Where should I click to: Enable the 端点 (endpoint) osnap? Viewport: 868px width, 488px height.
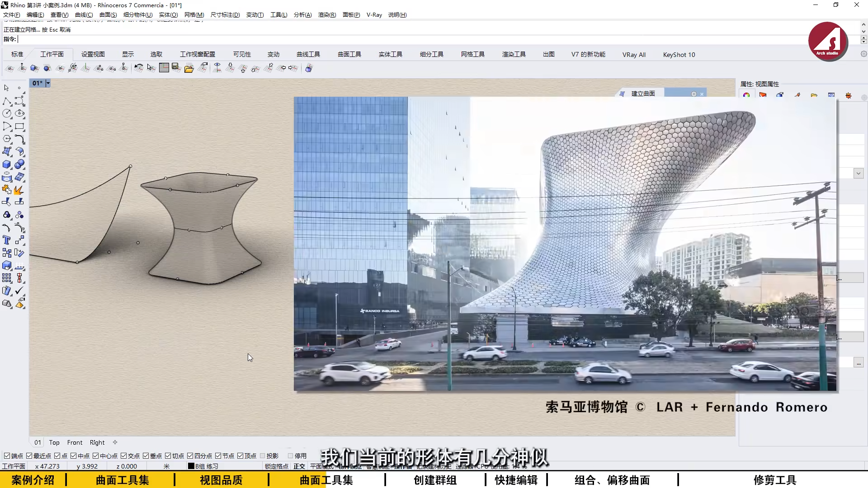tap(7, 455)
